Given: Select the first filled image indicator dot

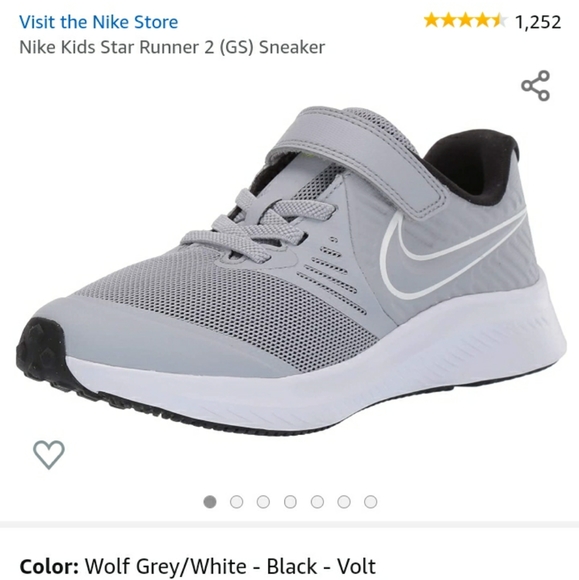Looking at the screenshot, I should tap(210, 502).
